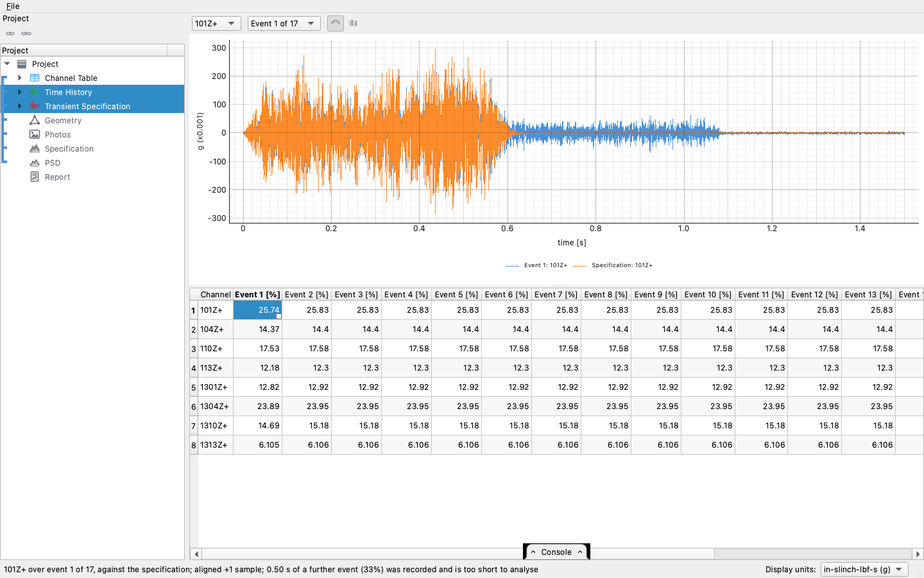Click the Event 13 [%] column header
The width and height of the screenshot is (924, 578).
pos(868,294)
